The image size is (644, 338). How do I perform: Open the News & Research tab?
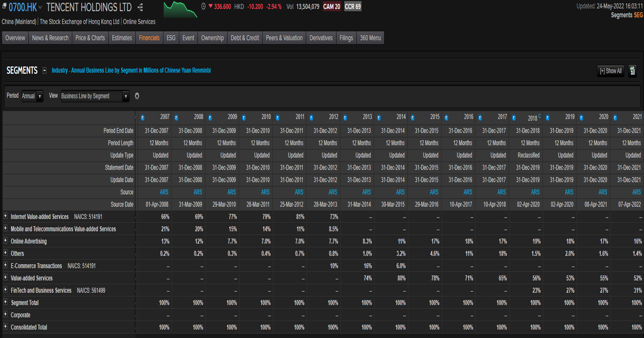click(50, 38)
